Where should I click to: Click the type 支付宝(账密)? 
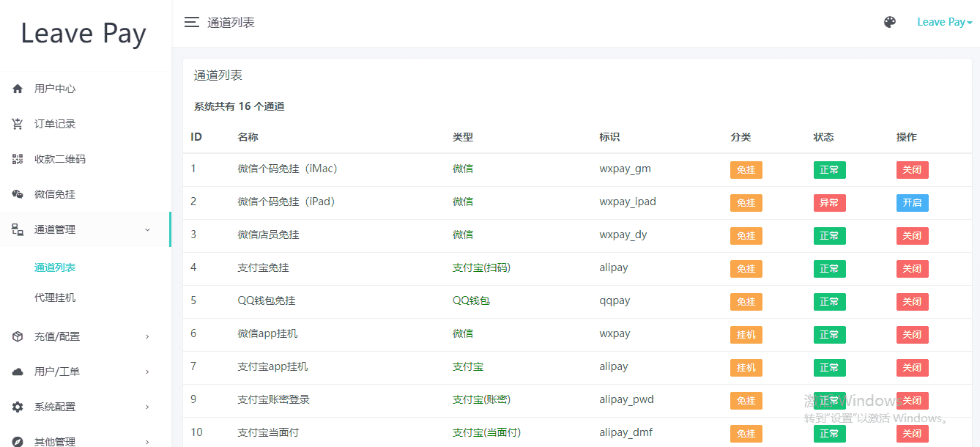tap(481, 399)
